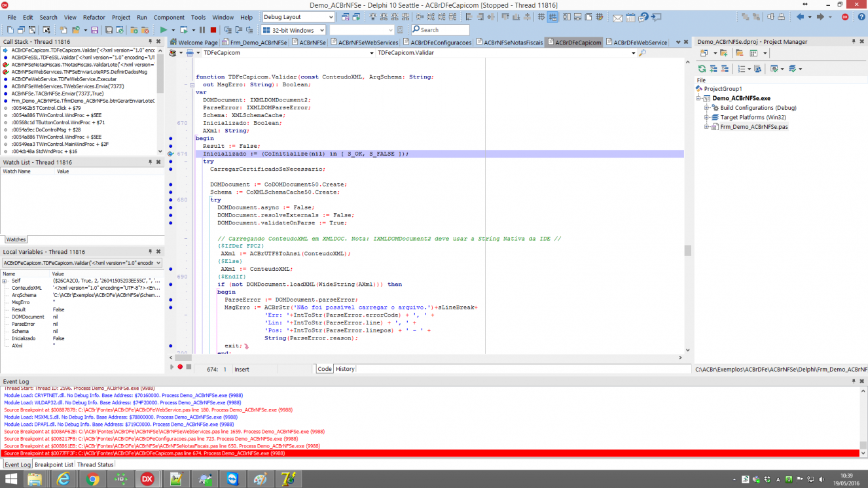This screenshot has width=868, height=488.
Task: Switch to the Thread Status tab
Action: click(95, 464)
